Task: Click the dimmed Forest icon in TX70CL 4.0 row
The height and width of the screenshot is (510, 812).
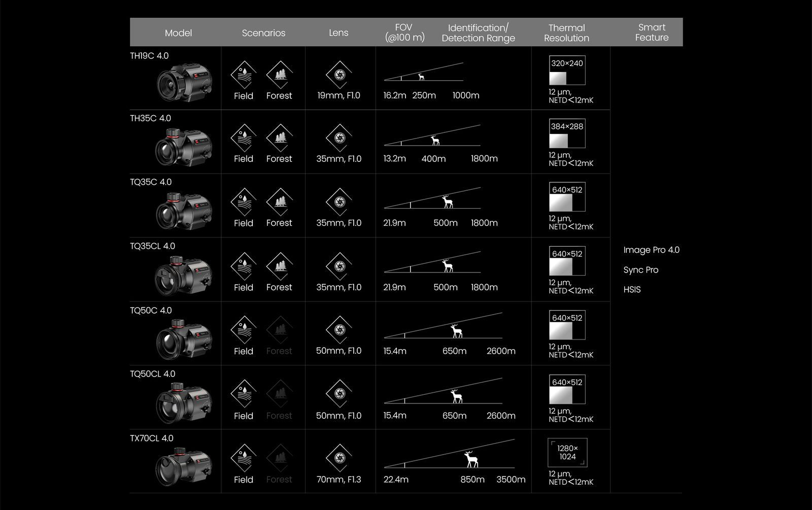Action: pyautogui.click(x=279, y=458)
